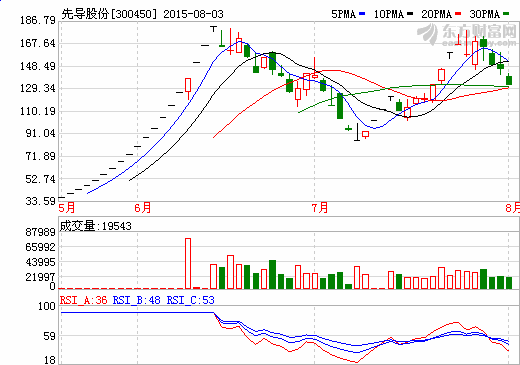
Task: Click the date 2015-08-03 in the title
Action: tap(194, 14)
